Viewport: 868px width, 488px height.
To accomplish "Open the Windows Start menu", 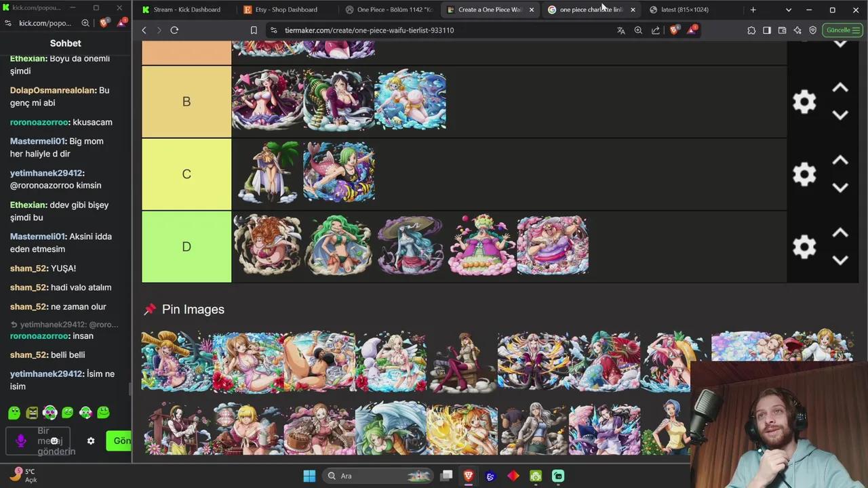I will pos(309,475).
